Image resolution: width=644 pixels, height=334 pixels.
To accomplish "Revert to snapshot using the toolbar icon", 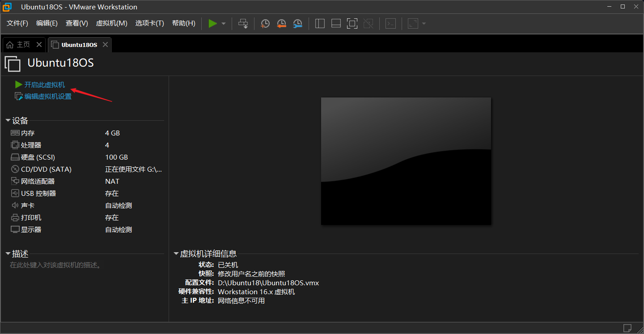I will point(281,23).
